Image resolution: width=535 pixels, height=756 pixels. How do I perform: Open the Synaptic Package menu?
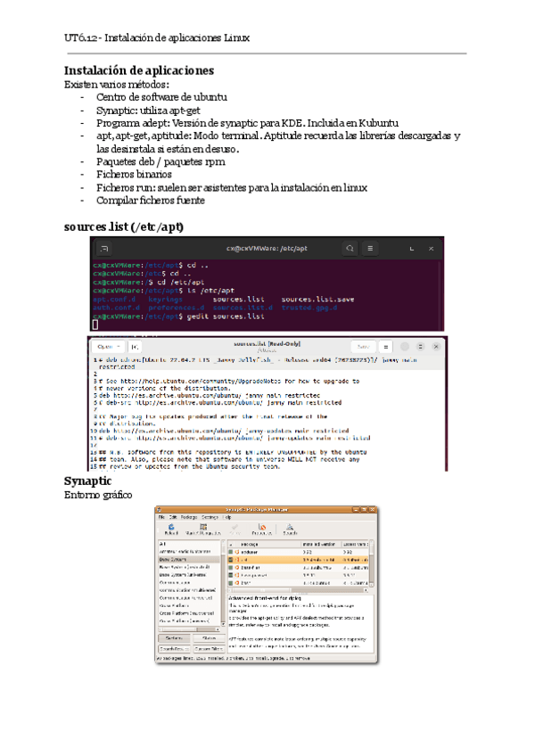click(189, 517)
